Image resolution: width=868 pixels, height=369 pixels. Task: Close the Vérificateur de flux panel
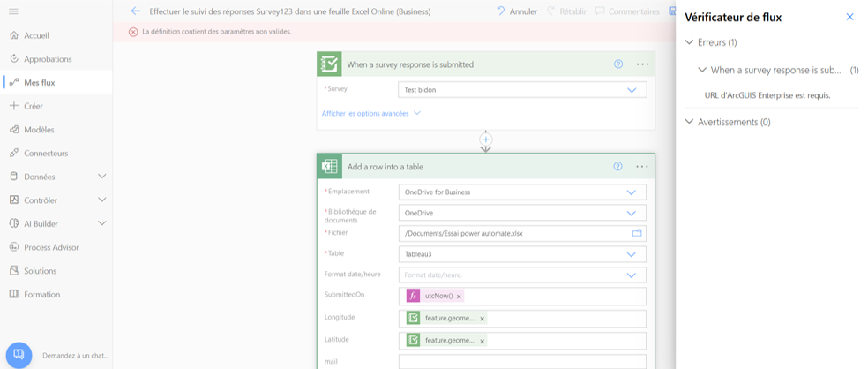point(849,17)
